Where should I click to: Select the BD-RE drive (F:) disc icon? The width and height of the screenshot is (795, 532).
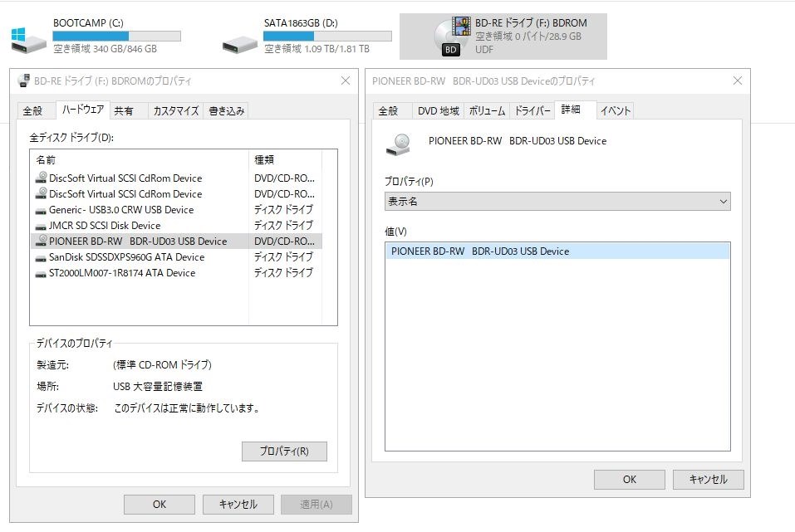point(452,36)
